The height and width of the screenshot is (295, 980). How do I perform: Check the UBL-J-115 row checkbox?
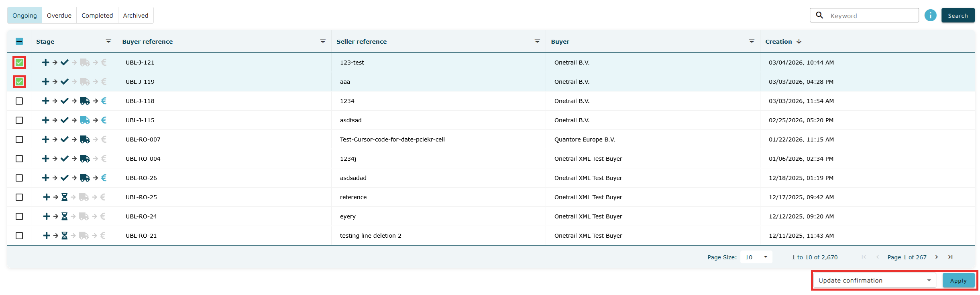(x=19, y=120)
